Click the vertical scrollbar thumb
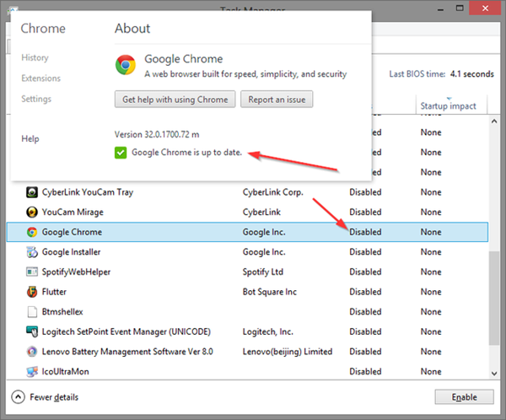Viewport: 506px width, 420px height. pos(494,299)
